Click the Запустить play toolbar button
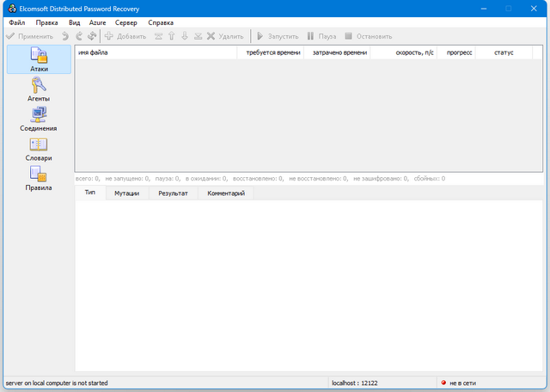The image size is (550, 392). click(278, 36)
